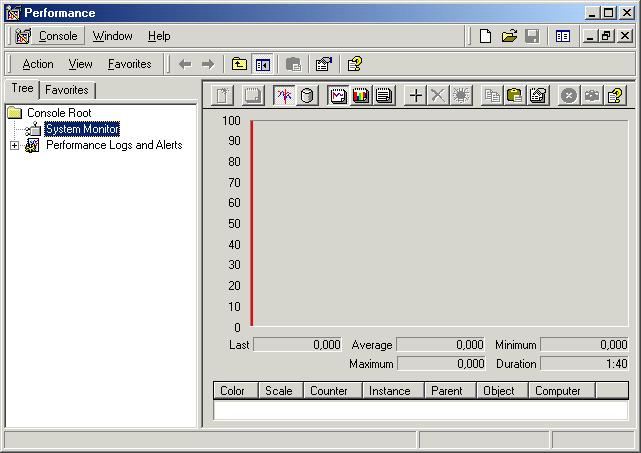The width and height of the screenshot is (641, 453).
Task: Click New Window icon in menu bar
Action: (x=563, y=36)
